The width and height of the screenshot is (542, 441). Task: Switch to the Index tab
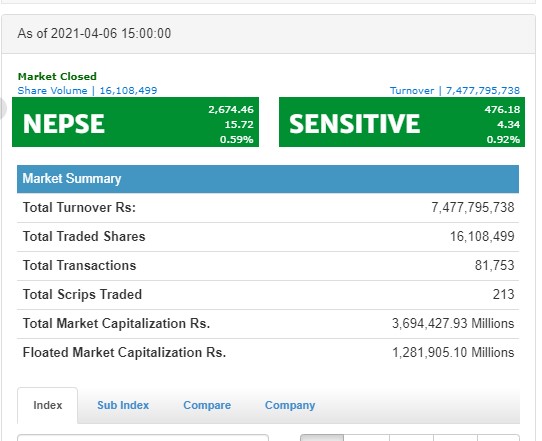coord(47,405)
